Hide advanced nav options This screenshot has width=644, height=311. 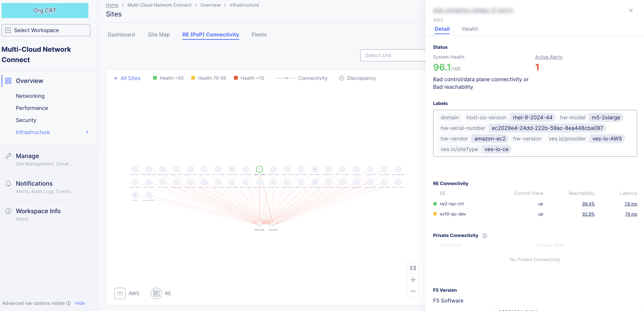point(80,303)
